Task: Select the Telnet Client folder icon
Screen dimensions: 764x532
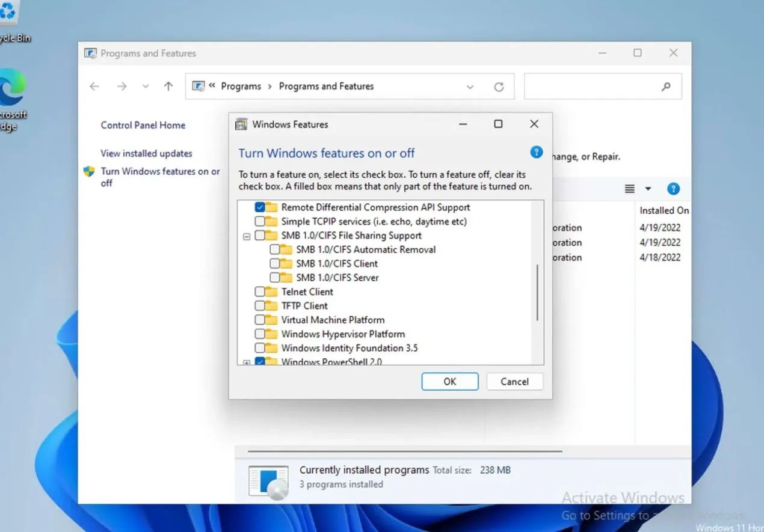Action: 271,292
